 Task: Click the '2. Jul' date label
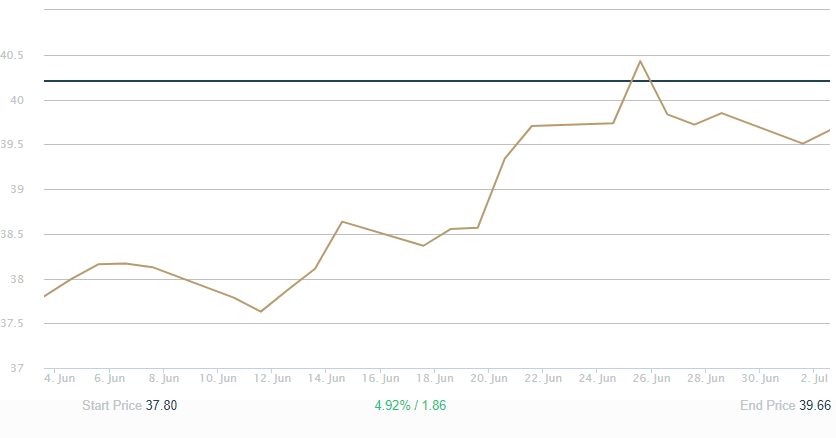click(x=814, y=379)
